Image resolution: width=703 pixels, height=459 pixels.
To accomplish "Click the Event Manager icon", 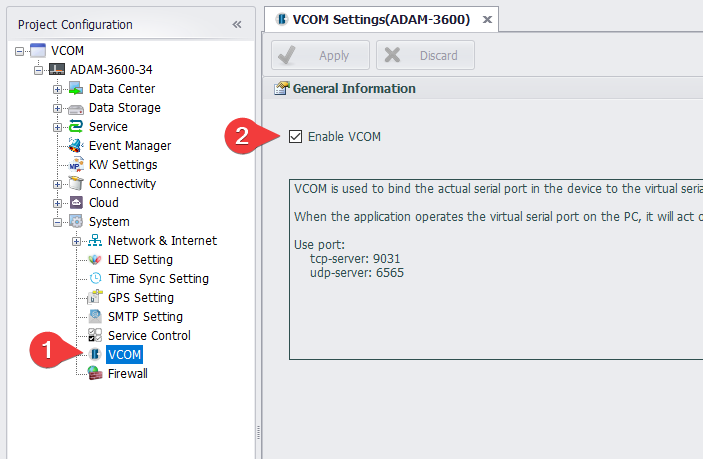I will pos(75,146).
